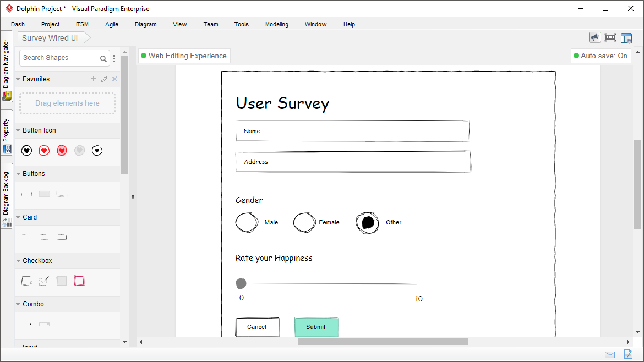This screenshot has height=362, width=644.
Task: Open the ITSM menu
Action: [82, 24]
